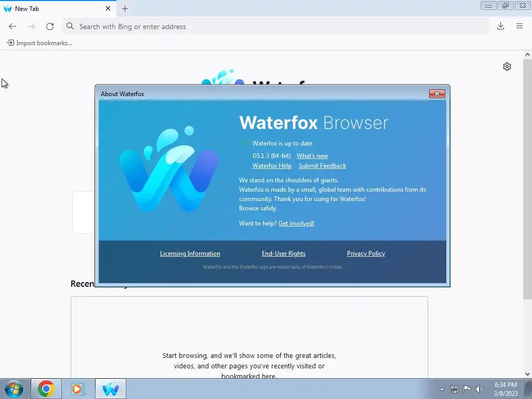Minimize the Waterfox browser window

pyautogui.click(x=488, y=6)
